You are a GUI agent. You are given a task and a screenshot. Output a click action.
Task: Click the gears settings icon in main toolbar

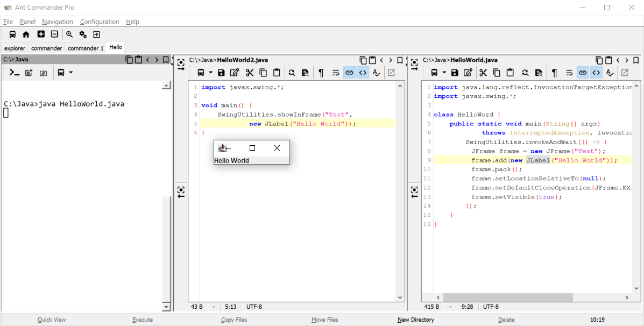[x=83, y=34]
